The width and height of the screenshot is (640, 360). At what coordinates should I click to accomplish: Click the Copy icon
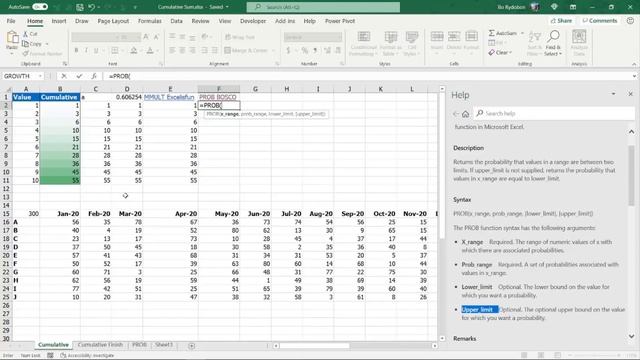[x=25, y=44]
